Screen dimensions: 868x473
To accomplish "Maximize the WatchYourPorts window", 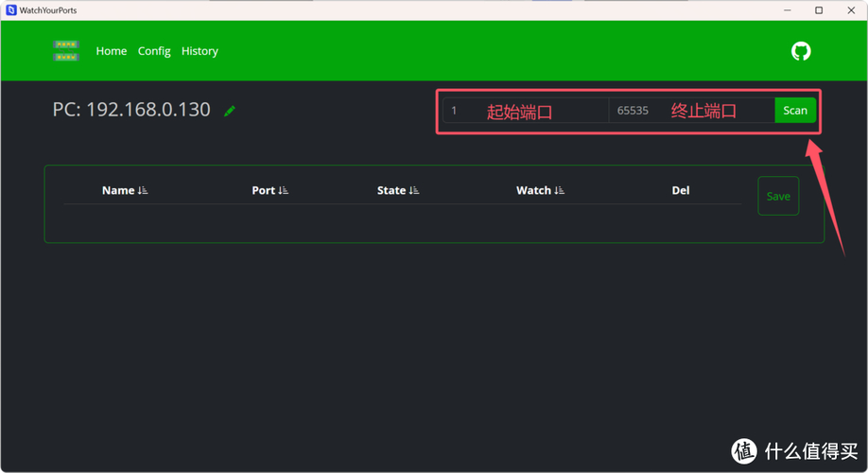I will point(819,9).
